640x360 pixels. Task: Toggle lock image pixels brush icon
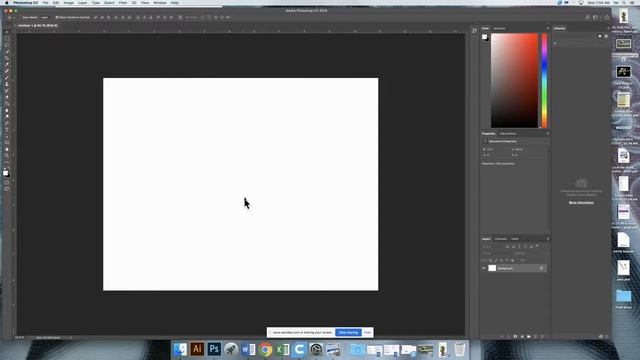496,260
